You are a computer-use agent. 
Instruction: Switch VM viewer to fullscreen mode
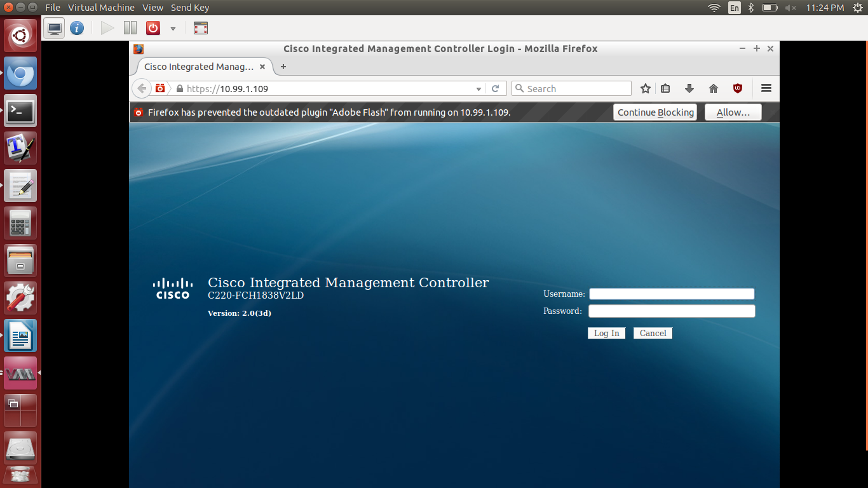click(x=201, y=28)
